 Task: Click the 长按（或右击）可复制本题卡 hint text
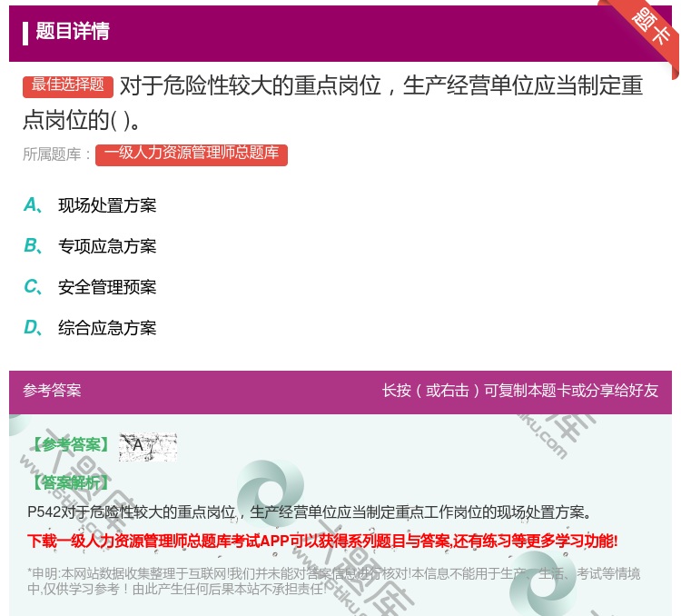[x=520, y=391]
